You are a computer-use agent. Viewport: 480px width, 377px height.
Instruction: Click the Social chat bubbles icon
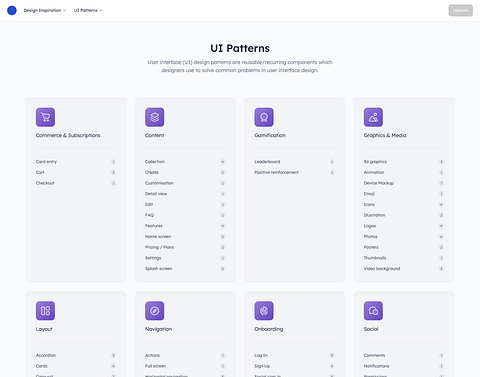[x=373, y=311]
